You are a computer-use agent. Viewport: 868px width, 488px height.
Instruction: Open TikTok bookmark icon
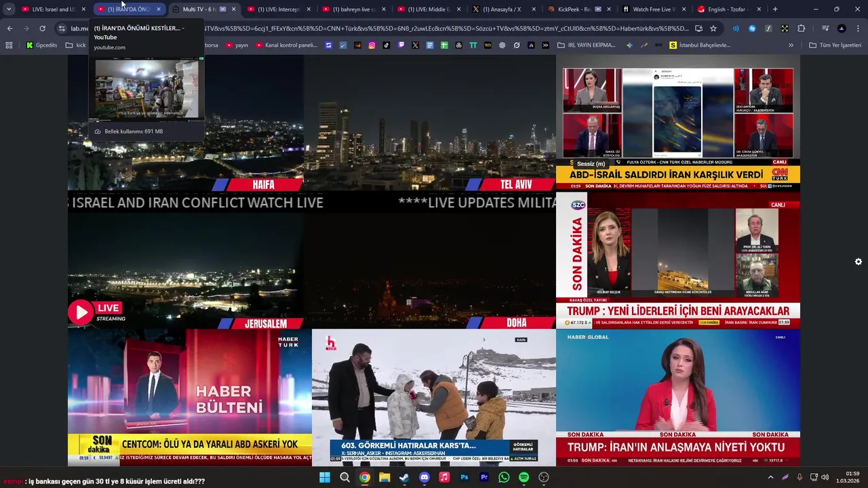[x=387, y=45]
